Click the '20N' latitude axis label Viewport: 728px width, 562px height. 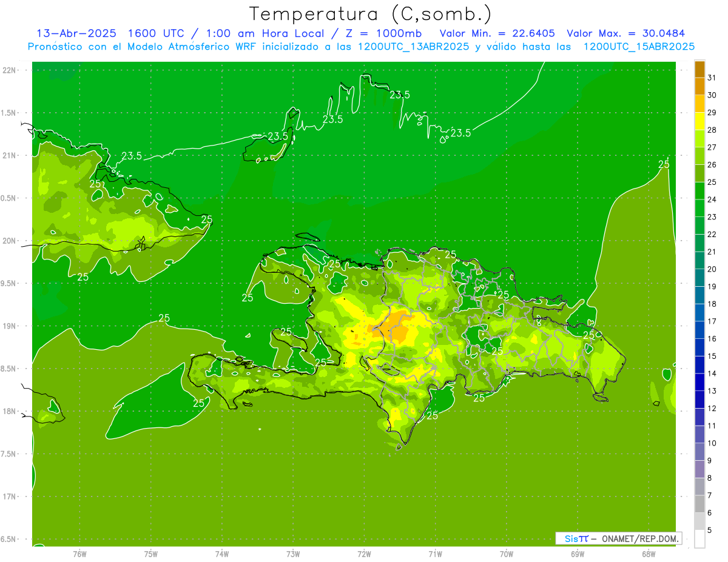pyautogui.click(x=10, y=241)
